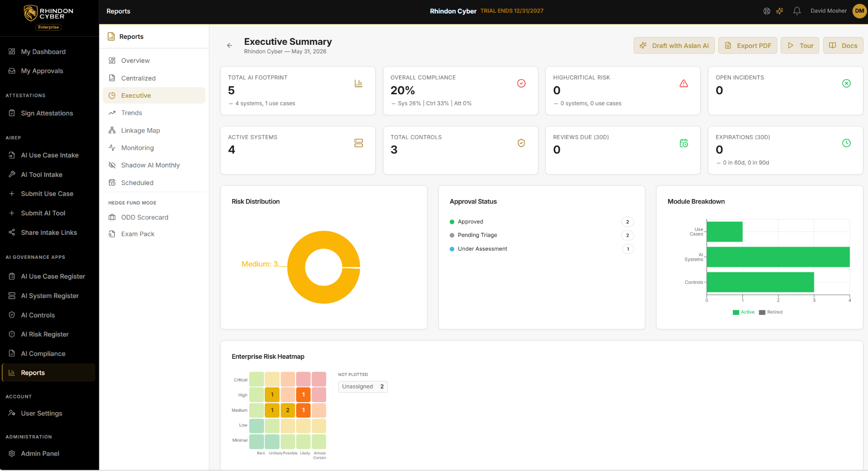Click the Total AI Footprint chart icon
Image resolution: width=868 pixels, height=471 pixels.
pos(359,83)
